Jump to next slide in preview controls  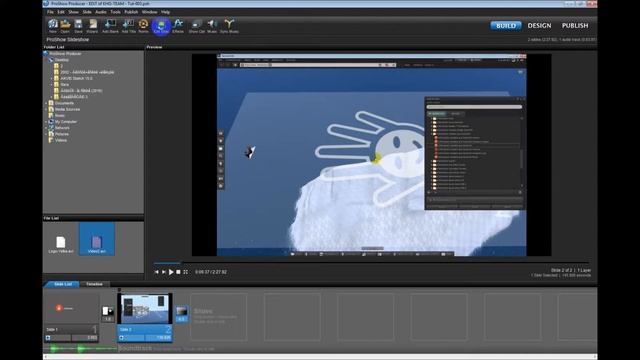point(164,272)
